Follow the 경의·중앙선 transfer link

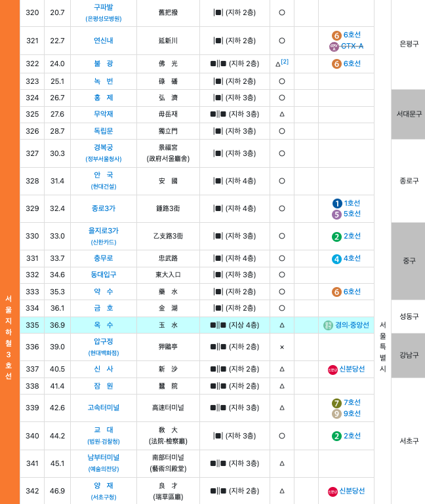pyautogui.click(x=352, y=325)
